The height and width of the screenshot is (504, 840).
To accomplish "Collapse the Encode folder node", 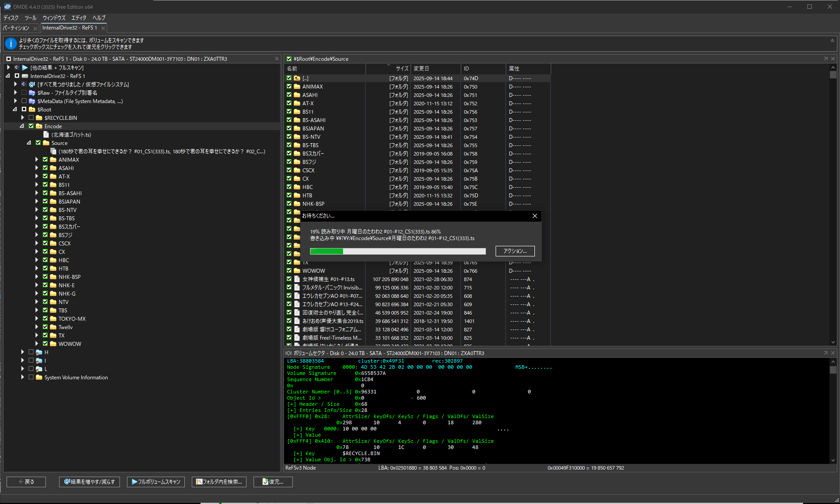I will [22, 126].
